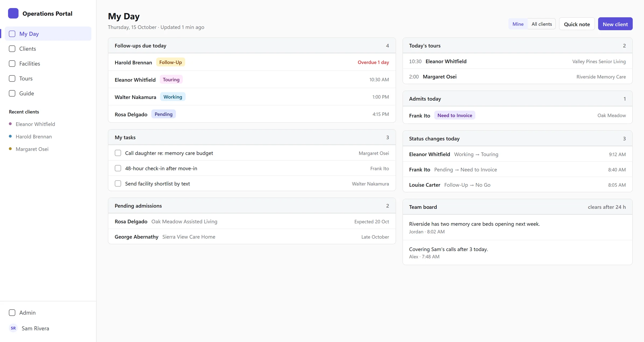Screen dimensions: 644x342
Task: Open Louise Carter status change row
Action: click(517, 185)
